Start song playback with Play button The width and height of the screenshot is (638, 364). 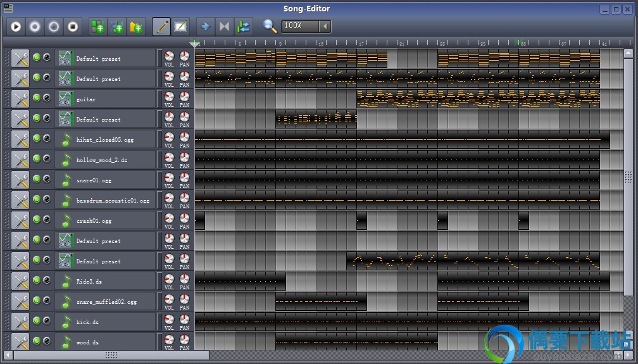[x=16, y=27]
